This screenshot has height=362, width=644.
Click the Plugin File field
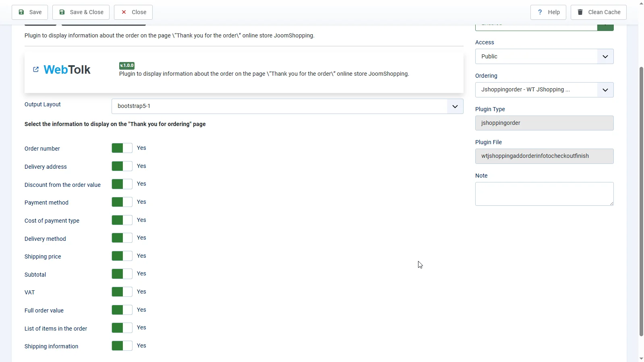click(x=544, y=156)
